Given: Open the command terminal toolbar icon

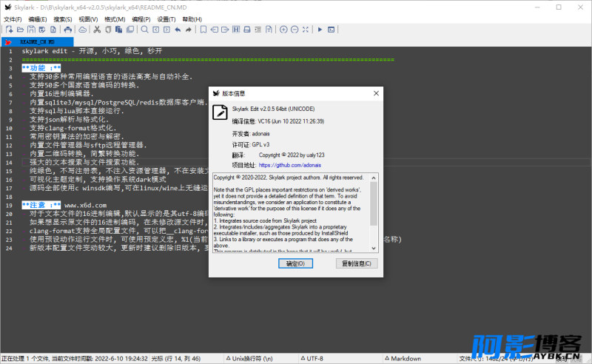Looking at the screenshot, I should (331, 30).
